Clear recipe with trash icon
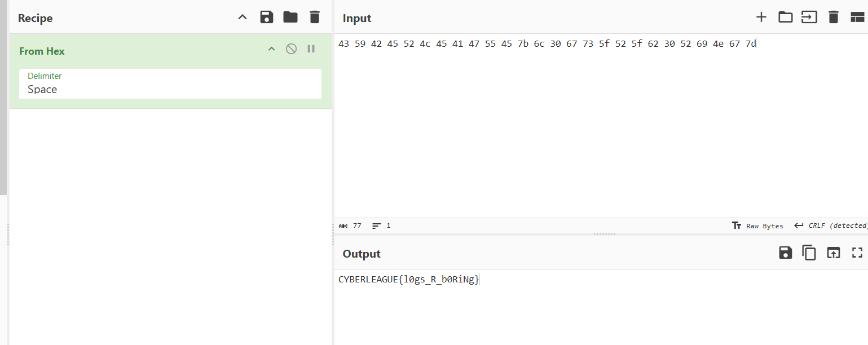 pyautogui.click(x=315, y=17)
